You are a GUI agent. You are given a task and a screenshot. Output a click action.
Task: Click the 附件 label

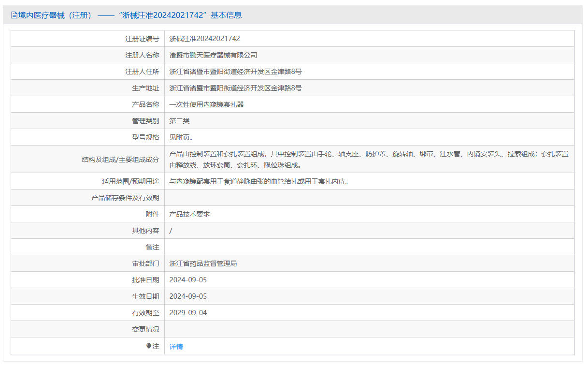(152, 214)
